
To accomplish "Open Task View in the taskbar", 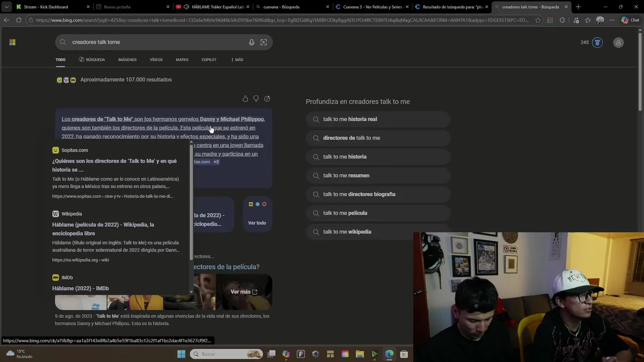I will 272,354.
